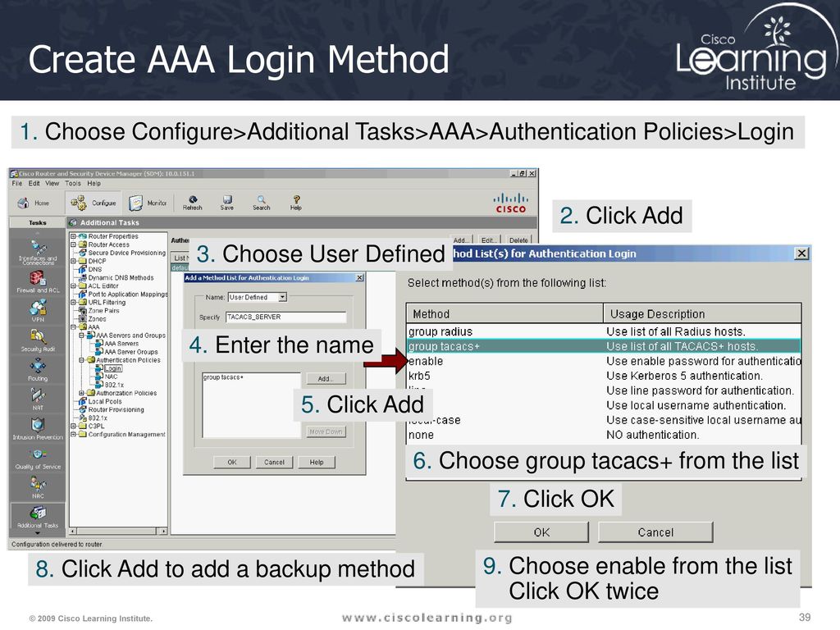Click Cancel in Add a Method List dialog

click(x=274, y=462)
